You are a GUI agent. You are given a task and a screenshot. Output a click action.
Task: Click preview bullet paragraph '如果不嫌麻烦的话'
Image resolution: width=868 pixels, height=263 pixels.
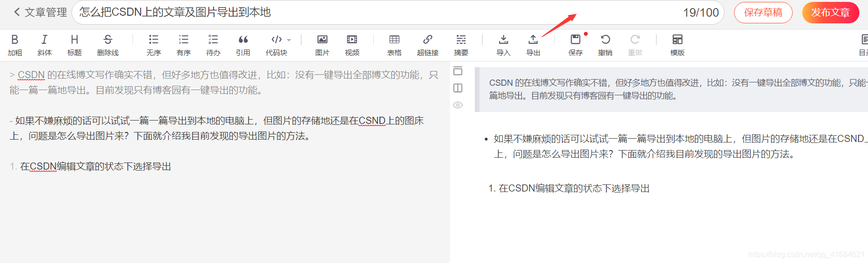tap(681, 146)
